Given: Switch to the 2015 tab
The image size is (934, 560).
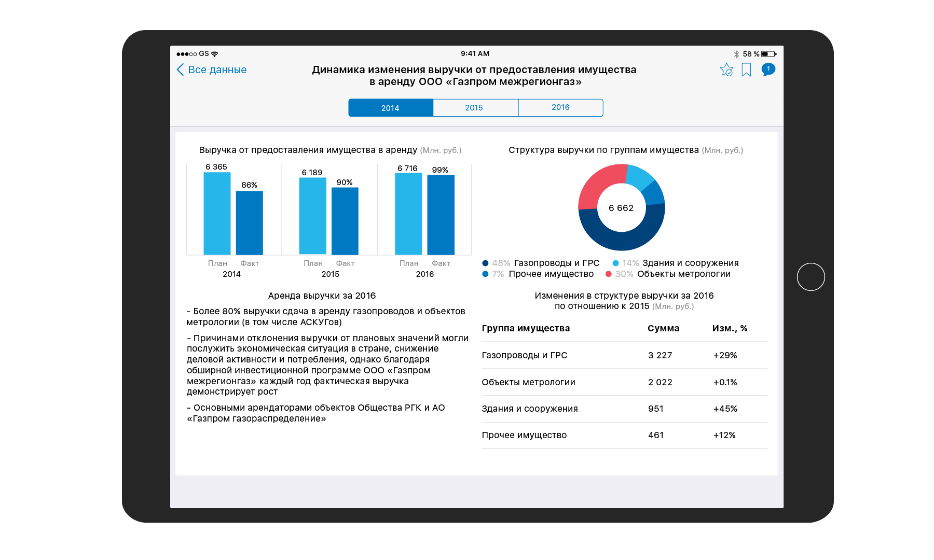Looking at the screenshot, I should click(x=474, y=108).
